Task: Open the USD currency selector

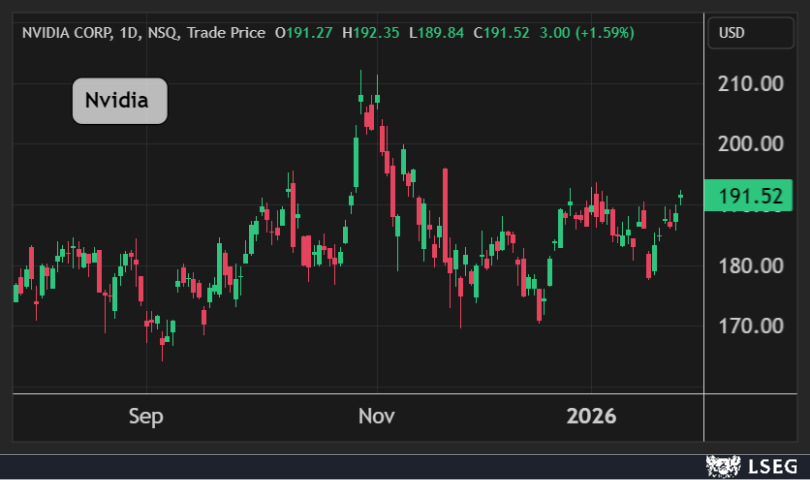Action: click(x=734, y=33)
